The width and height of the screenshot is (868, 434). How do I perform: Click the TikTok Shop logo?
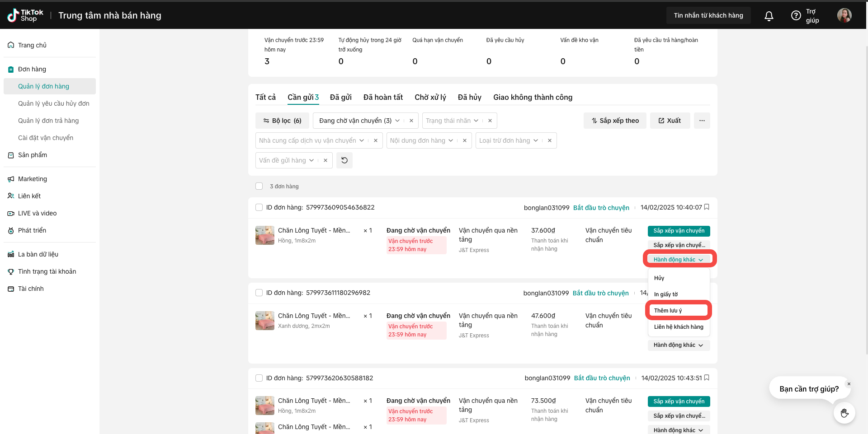[25, 15]
